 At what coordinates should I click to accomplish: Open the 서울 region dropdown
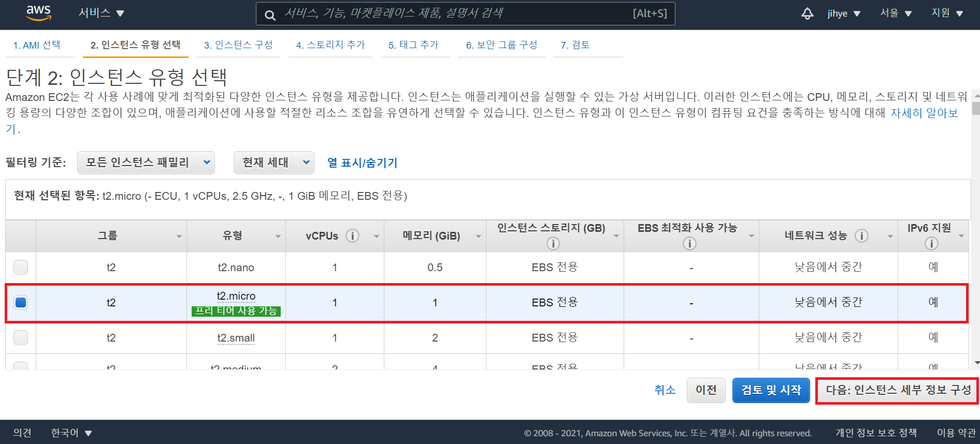coord(896,13)
